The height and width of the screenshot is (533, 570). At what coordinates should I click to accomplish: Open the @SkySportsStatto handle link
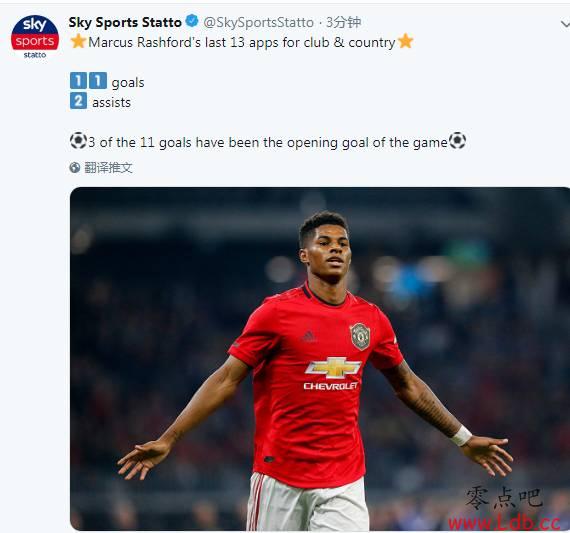click(x=258, y=23)
